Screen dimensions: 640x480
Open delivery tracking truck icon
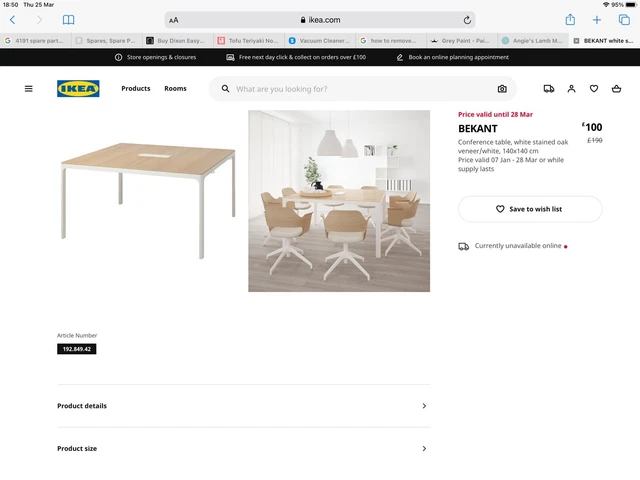549,89
